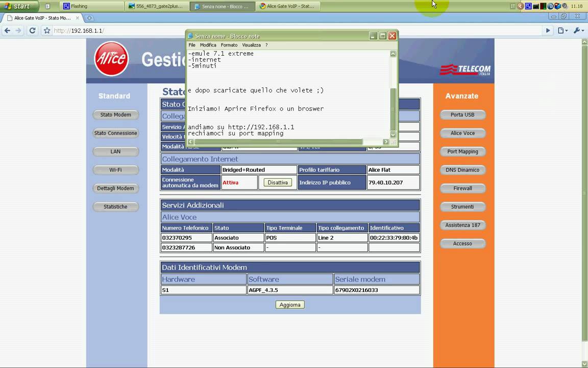Screen dimensions: 588x368
Task: Open the File menu in Blocco note
Action: pos(192,44)
